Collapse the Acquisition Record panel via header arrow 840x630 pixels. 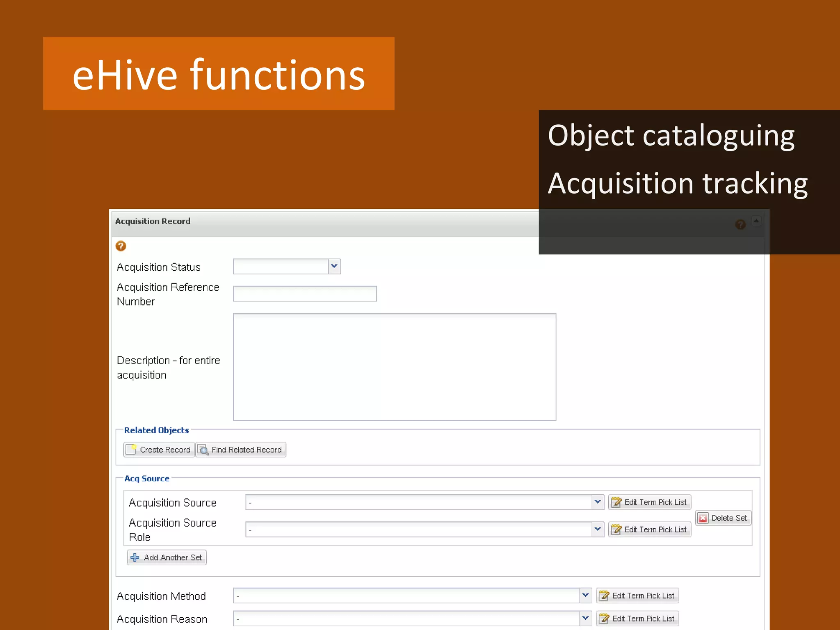[x=756, y=221]
